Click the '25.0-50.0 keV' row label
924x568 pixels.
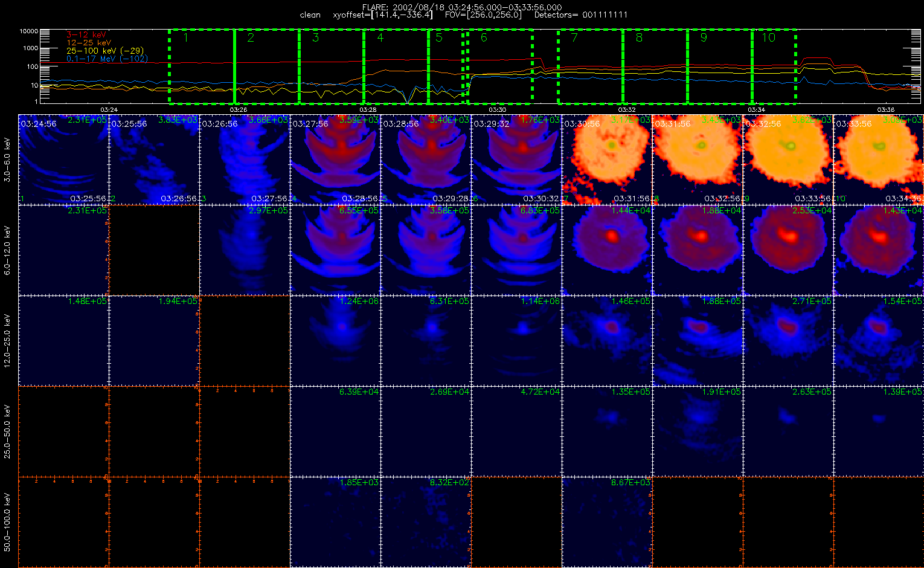click(x=7, y=431)
